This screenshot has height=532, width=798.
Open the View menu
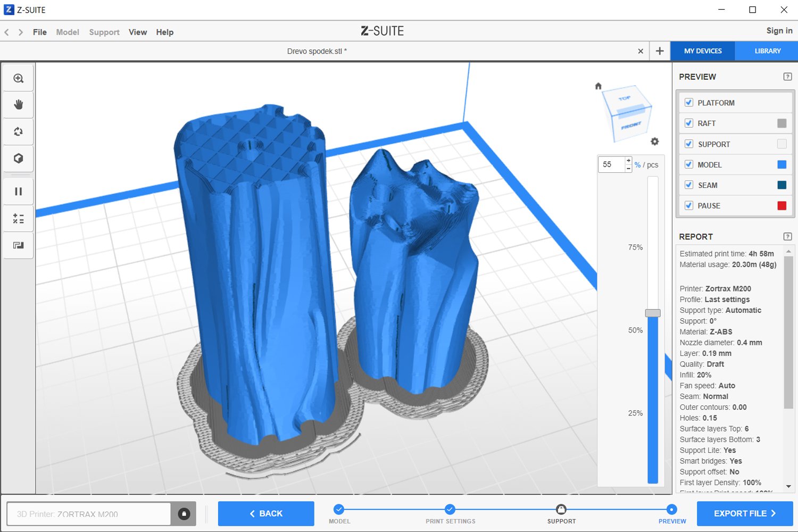coord(138,32)
